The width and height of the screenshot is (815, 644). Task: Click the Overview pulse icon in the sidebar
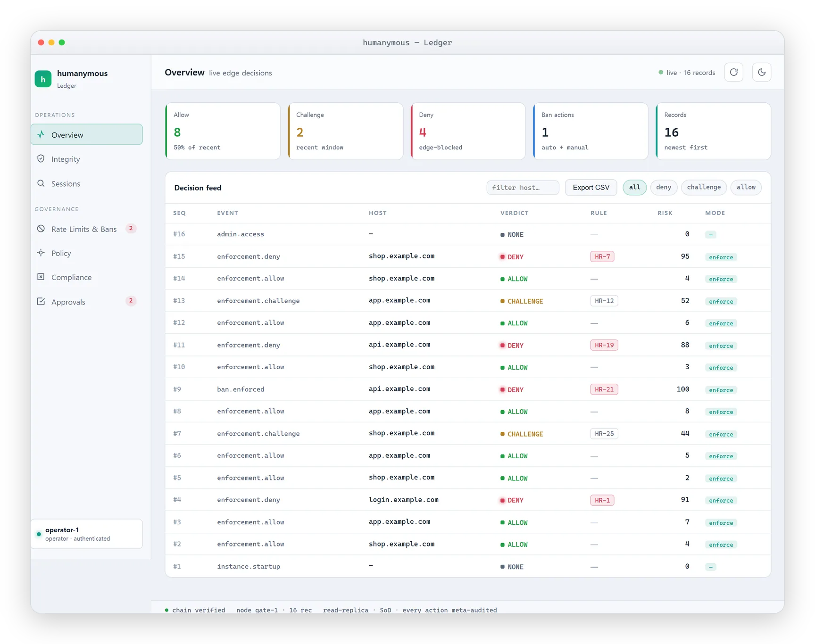click(42, 135)
